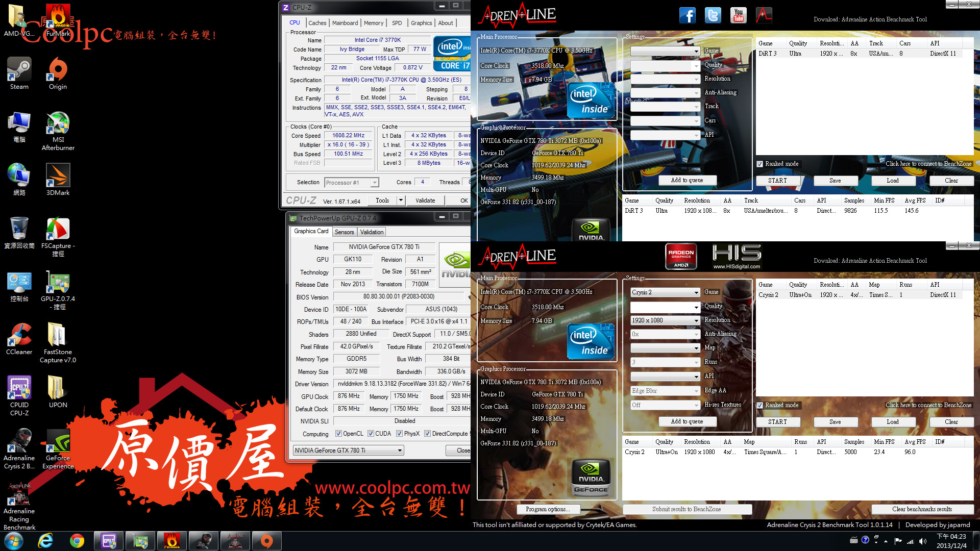Launch Adrenaline Racing Benchmark shortcut

pos(19,506)
